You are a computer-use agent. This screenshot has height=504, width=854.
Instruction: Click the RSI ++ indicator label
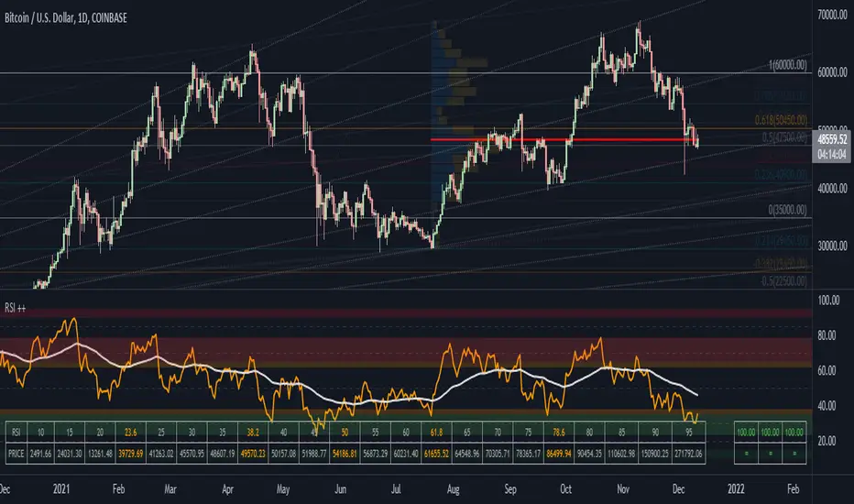(16, 308)
